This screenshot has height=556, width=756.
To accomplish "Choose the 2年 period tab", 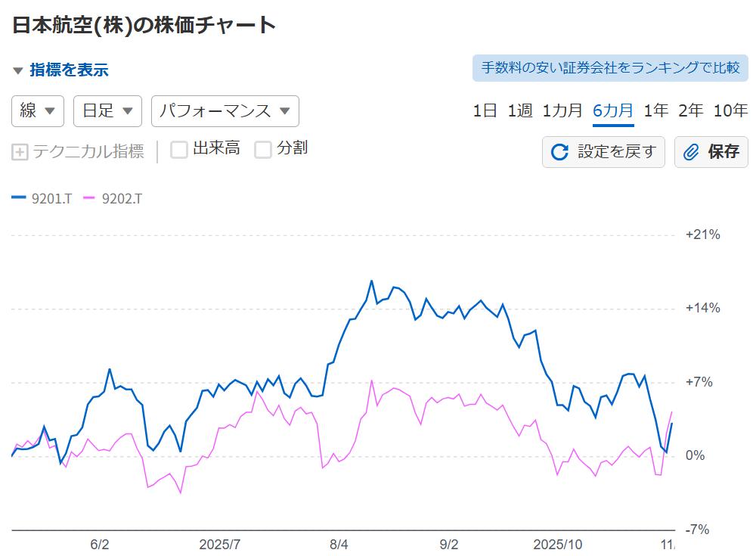I will point(691,111).
